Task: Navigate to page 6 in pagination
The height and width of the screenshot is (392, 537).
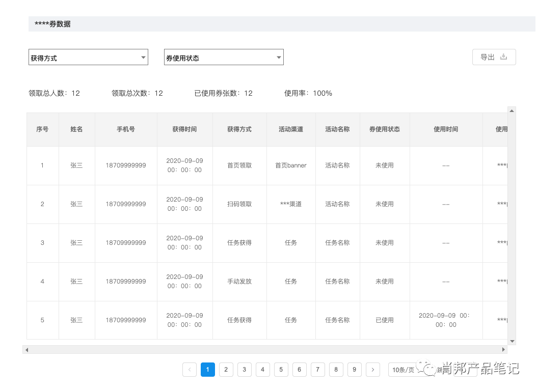Action: tap(299, 370)
